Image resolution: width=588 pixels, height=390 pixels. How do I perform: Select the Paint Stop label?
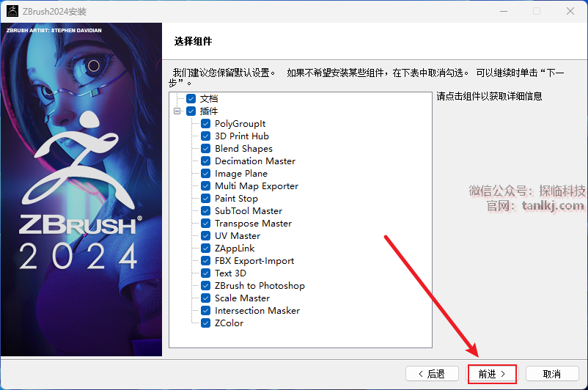[236, 199]
